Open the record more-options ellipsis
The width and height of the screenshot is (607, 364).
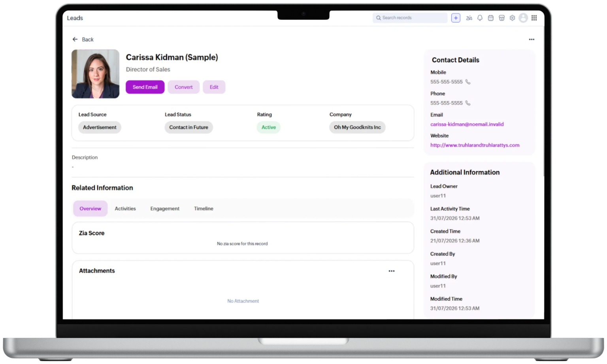[532, 40]
